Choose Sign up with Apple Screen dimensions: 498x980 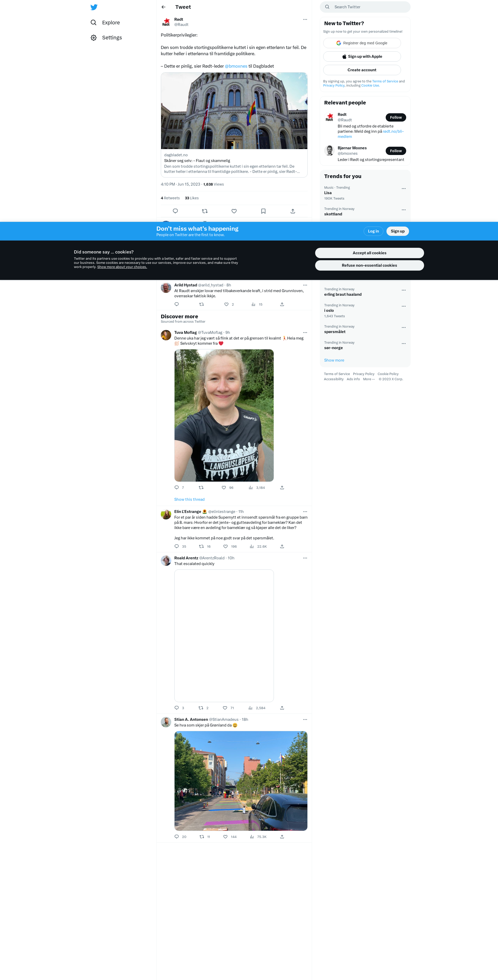tap(362, 56)
